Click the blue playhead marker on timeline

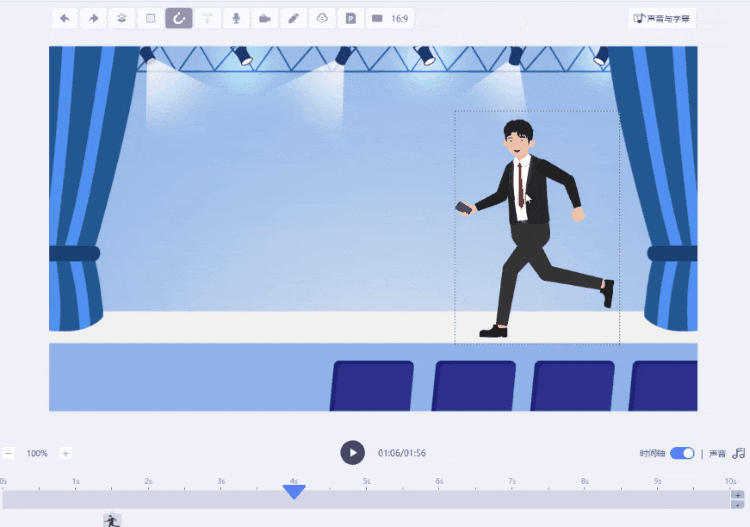pyautogui.click(x=294, y=491)
